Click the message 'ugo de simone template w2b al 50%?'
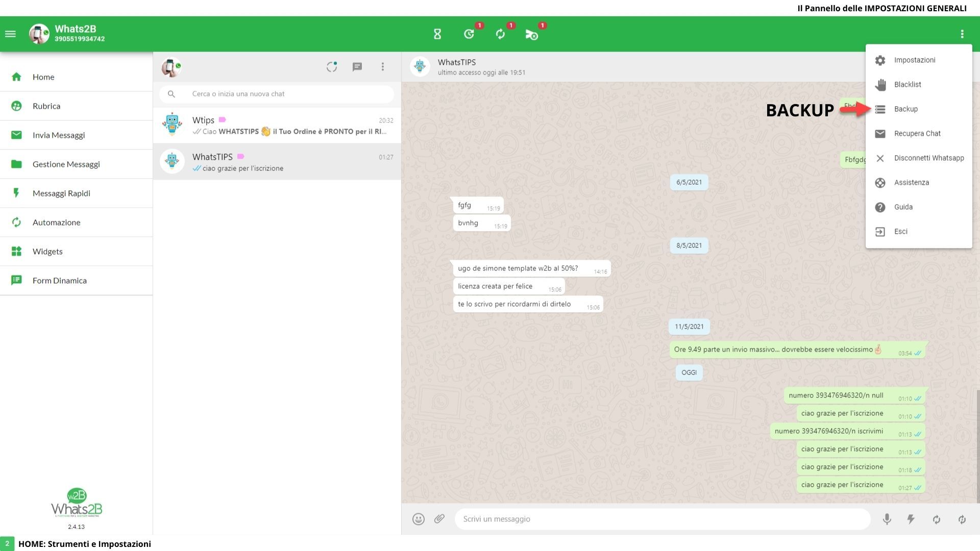980x551 pixels. (x=531, y=269)
